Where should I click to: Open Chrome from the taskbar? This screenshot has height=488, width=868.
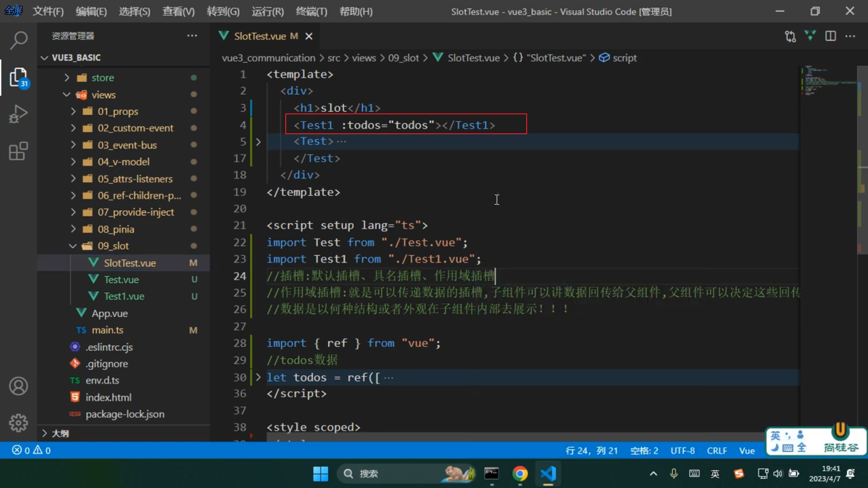[x=520, y=474]
